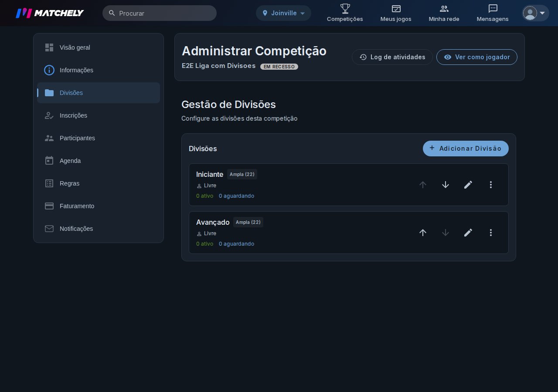Open Regras in the sidebar
The height and width of the screenshot is (392, 558).
pos(99,183)
